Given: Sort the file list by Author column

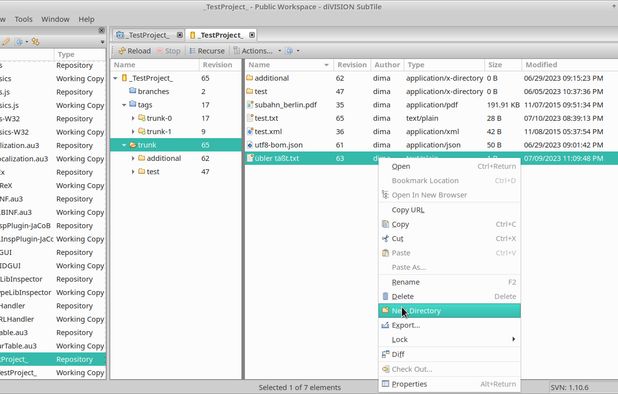Looking at the screenshot, I should coord(387,65).
